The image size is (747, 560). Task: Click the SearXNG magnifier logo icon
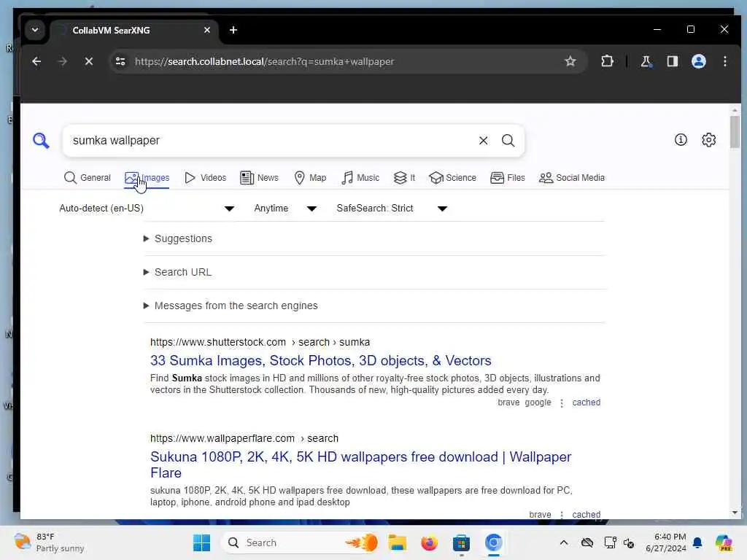coord(41,141)
